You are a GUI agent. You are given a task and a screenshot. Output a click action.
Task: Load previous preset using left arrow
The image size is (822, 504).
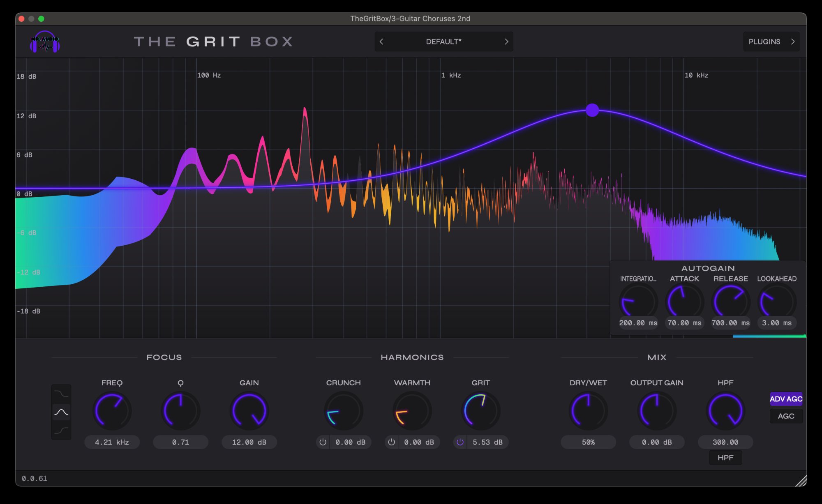click(x=381, y=41)
